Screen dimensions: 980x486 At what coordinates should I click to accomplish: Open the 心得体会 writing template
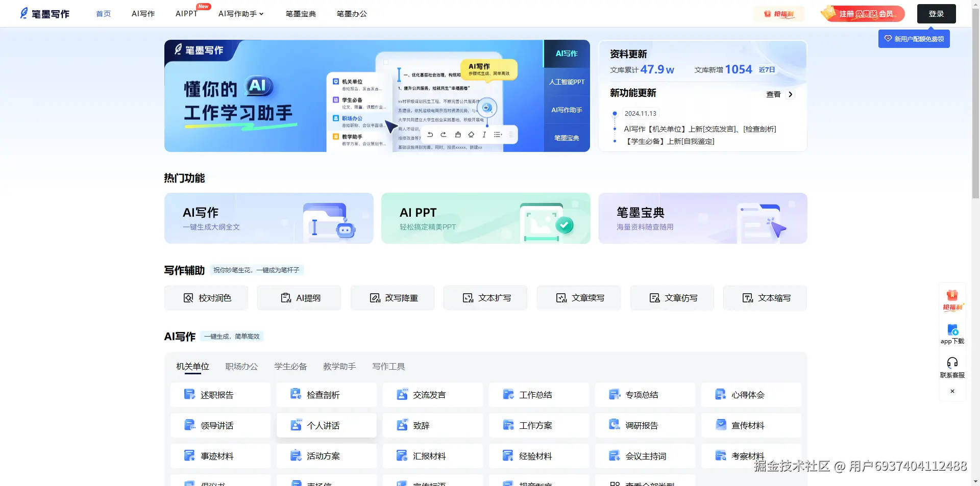pos(751,395)
